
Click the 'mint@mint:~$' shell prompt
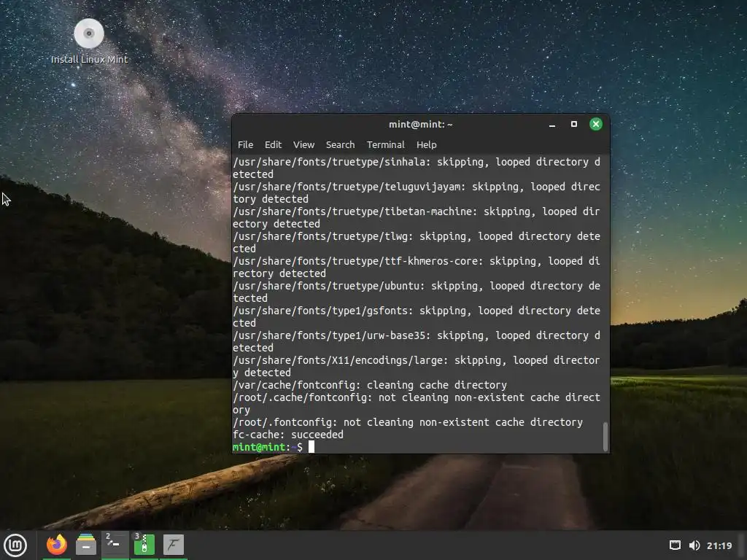[267, 447]
